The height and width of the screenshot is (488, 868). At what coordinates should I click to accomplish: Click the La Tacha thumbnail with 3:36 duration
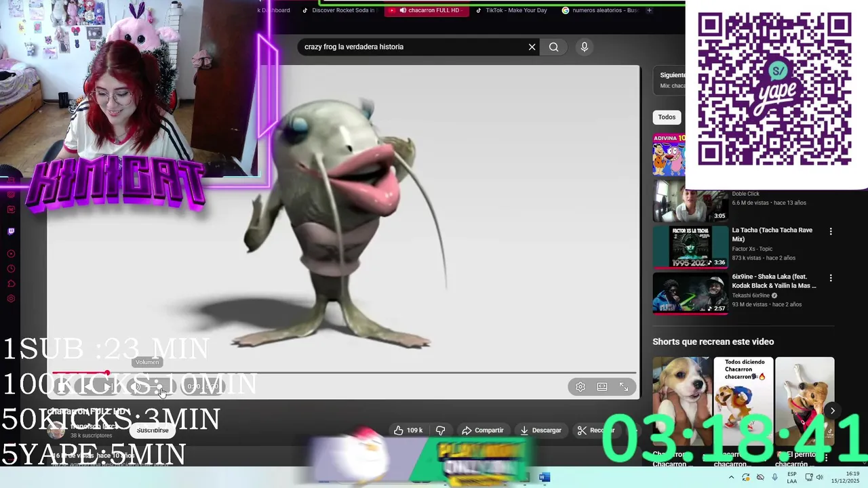click(690, 247)
